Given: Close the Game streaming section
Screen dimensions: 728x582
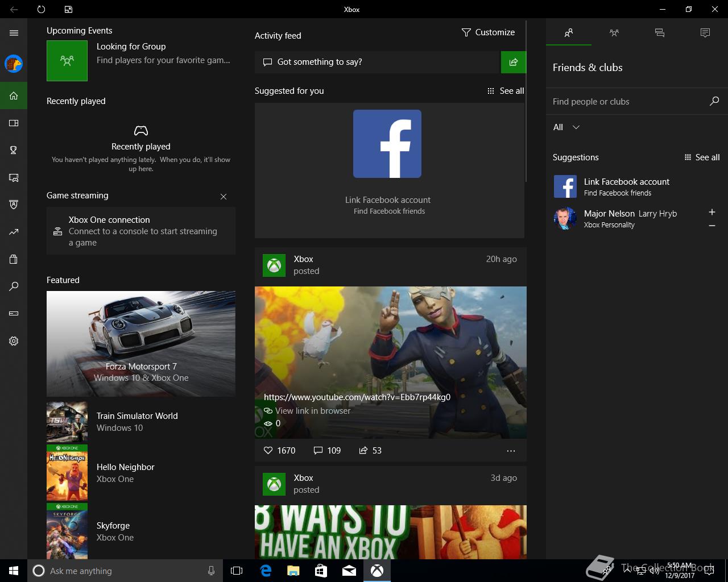Looking at the screenshot, I should pyautogui.click(x=224, y=197).
